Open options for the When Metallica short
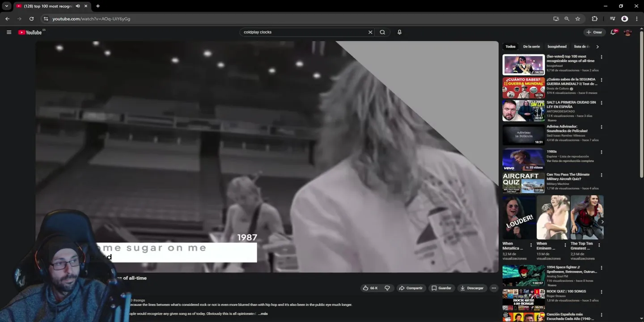This screenshot has height=322, width=644. [531, 245]
